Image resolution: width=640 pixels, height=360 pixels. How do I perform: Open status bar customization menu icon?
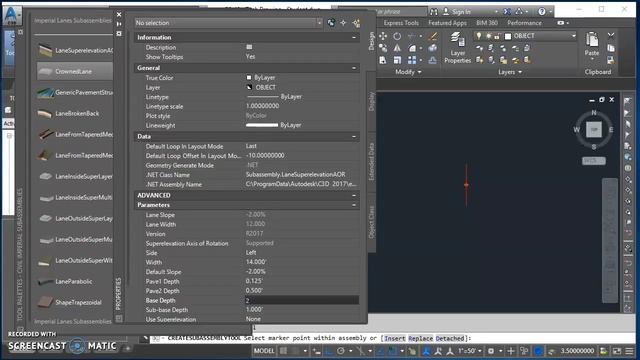[x=630, y=351]
